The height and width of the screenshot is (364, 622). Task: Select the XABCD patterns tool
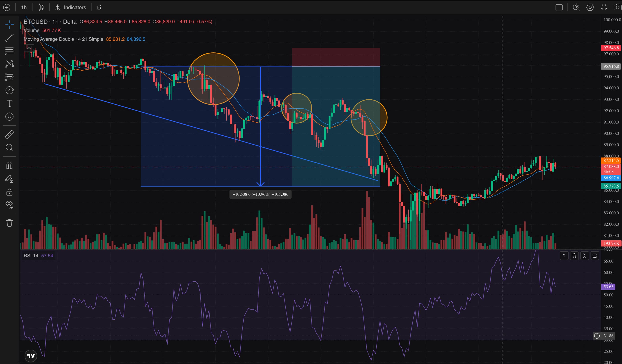pyautogui.click(x=9, y=64)
